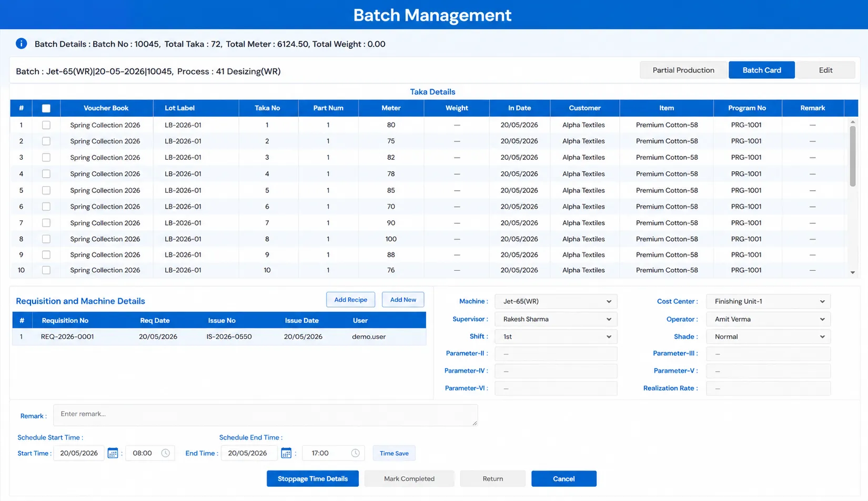The width and height of the screenshot is (868, 501).
Task: Toggle the select-all checkbox in table header
Action: click(x=46, y=108)
